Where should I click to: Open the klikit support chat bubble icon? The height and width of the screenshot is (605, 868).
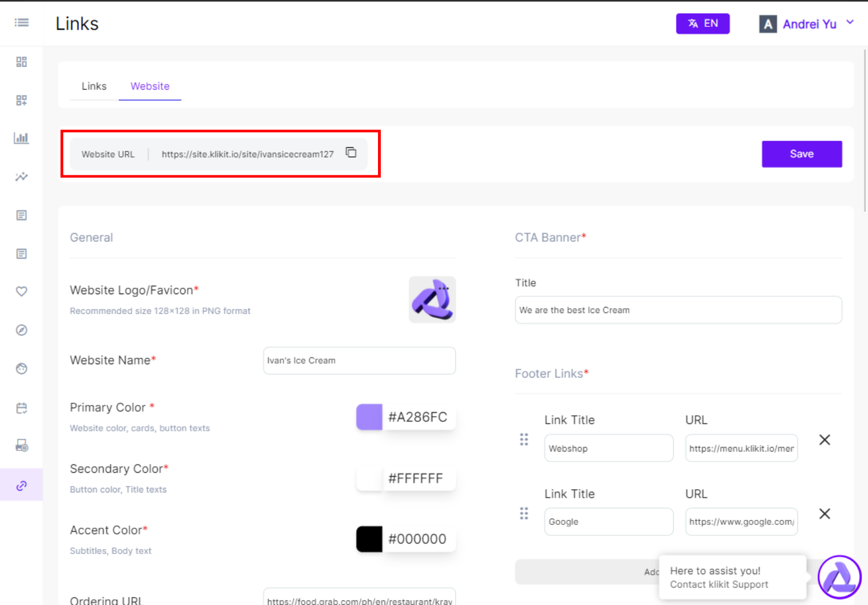[839, 577]
